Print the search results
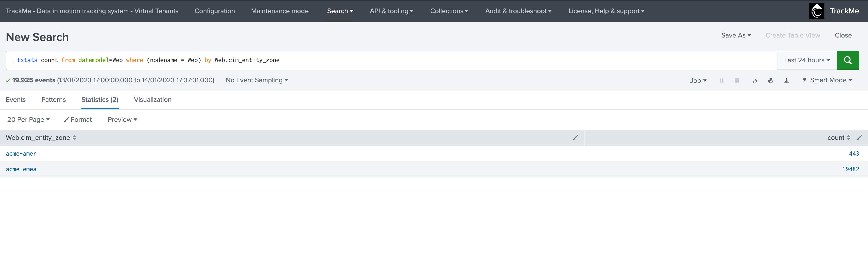 (771, 81)
